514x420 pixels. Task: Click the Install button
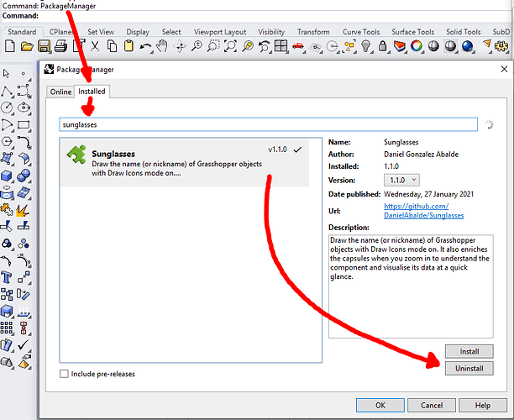coord(469,351)
